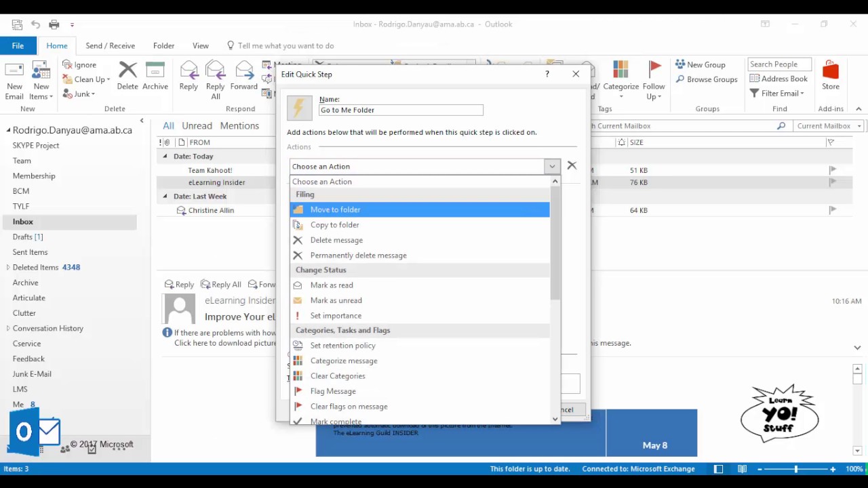This screenshot has width=868, height=488.
Task: Click the New Group icon
Action: coord(680,64)
